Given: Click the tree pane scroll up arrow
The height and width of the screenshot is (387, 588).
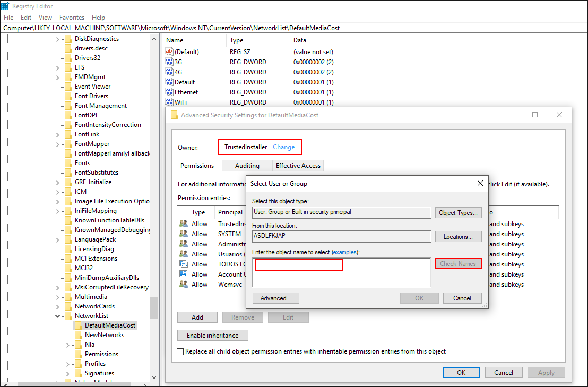Looking at the screenshot, I should click(x=154, y=39).
